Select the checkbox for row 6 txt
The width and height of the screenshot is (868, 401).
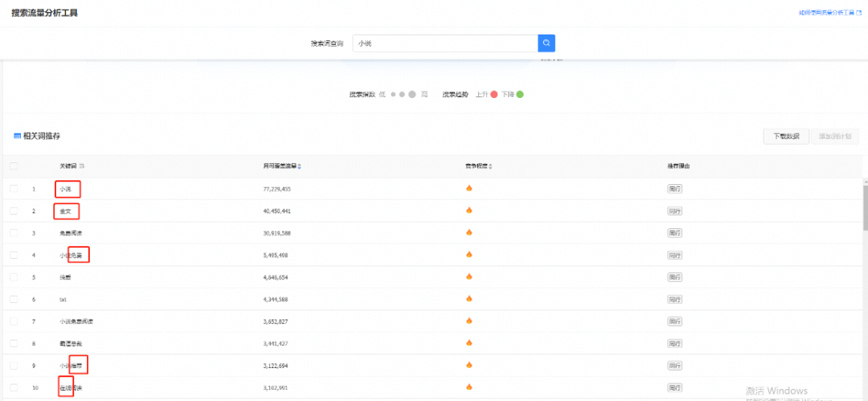[x=14, y=299]
